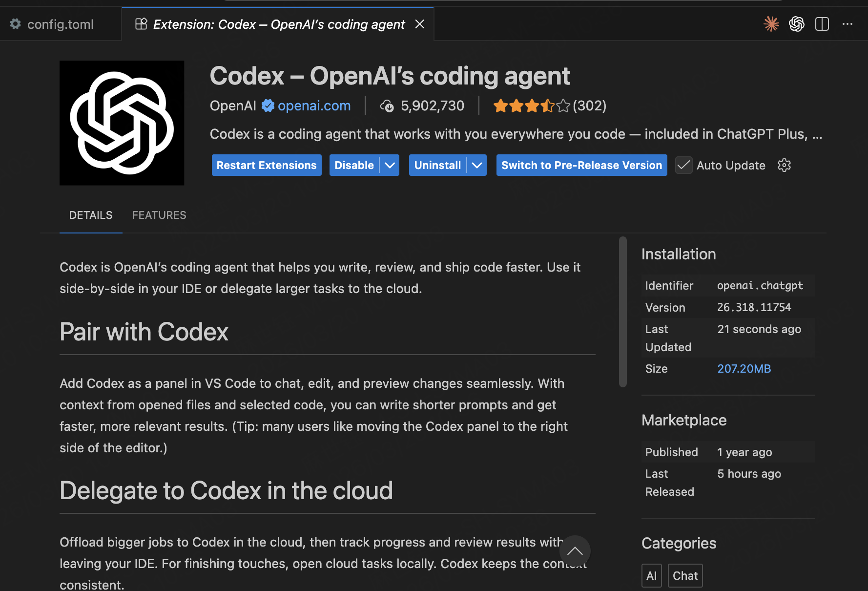
Task: Open the Claude icon in editor toolbar
Action: 771,24
